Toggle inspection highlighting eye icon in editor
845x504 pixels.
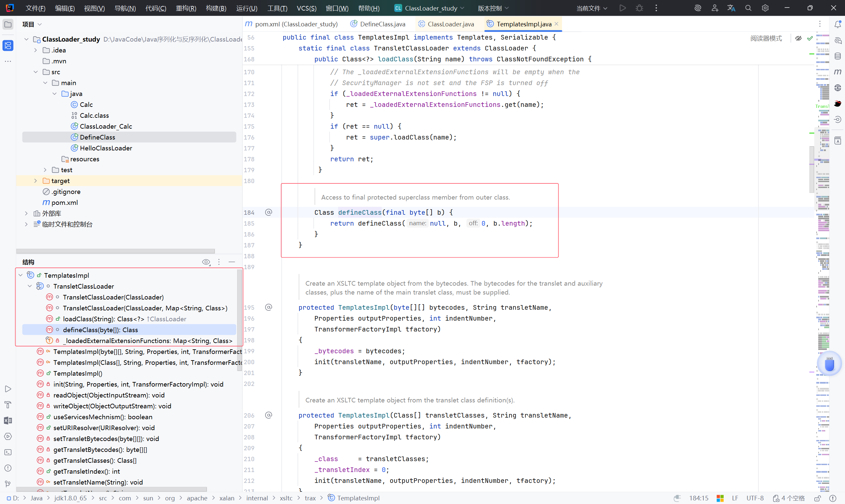(798, 38)
